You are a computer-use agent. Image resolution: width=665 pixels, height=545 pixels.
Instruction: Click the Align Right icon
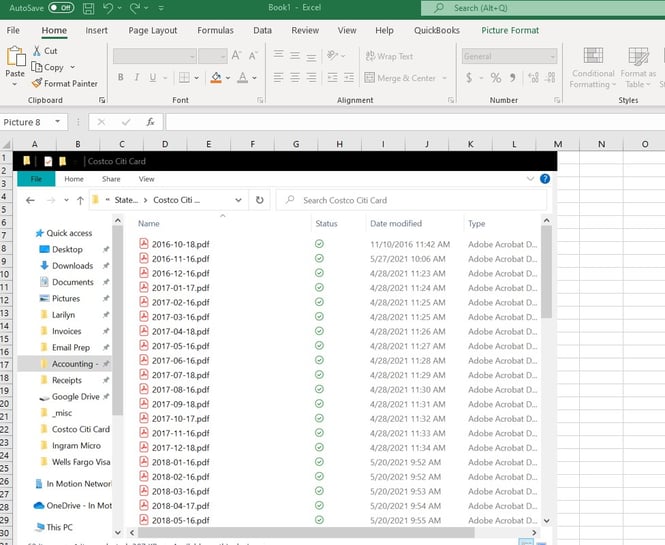[311, 78]
